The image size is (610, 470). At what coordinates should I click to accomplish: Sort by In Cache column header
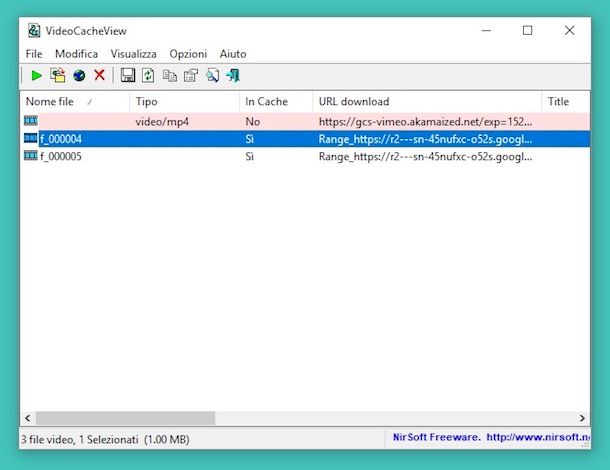(x=276, y=102)
